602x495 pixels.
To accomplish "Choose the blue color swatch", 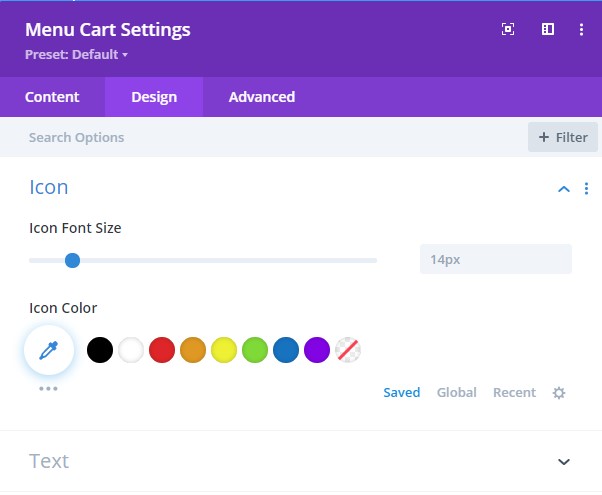I will point(286,350).
